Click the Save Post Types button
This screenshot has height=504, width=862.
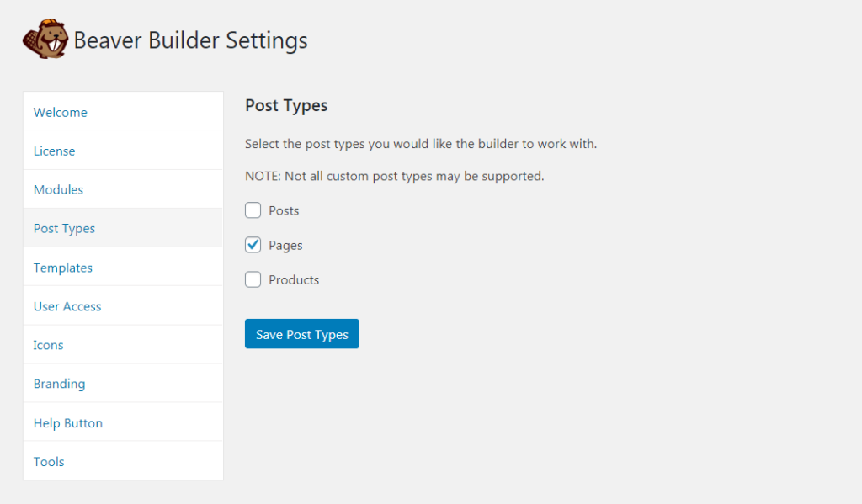pyautogui.click(x=301, y=333)
